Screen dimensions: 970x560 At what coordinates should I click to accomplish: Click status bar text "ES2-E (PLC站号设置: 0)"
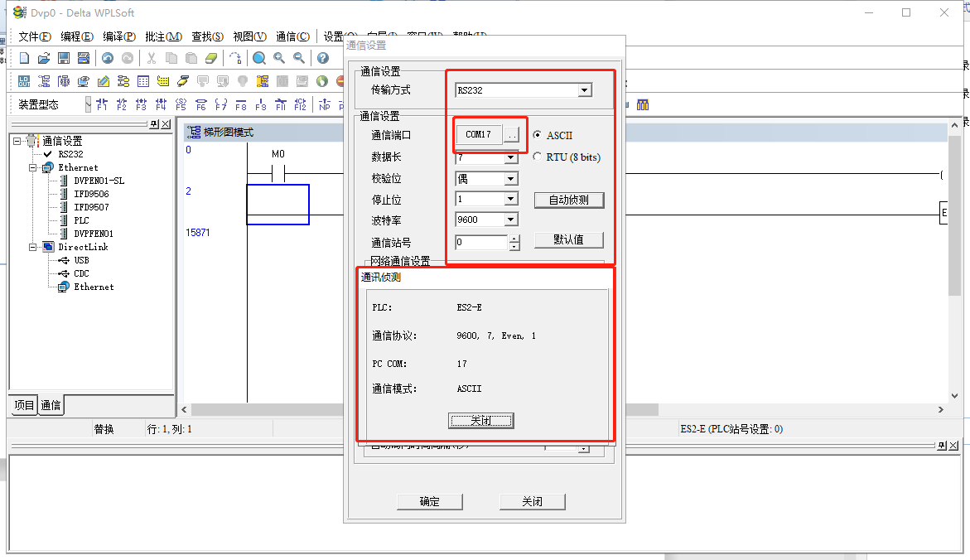(x=731, y=429)
